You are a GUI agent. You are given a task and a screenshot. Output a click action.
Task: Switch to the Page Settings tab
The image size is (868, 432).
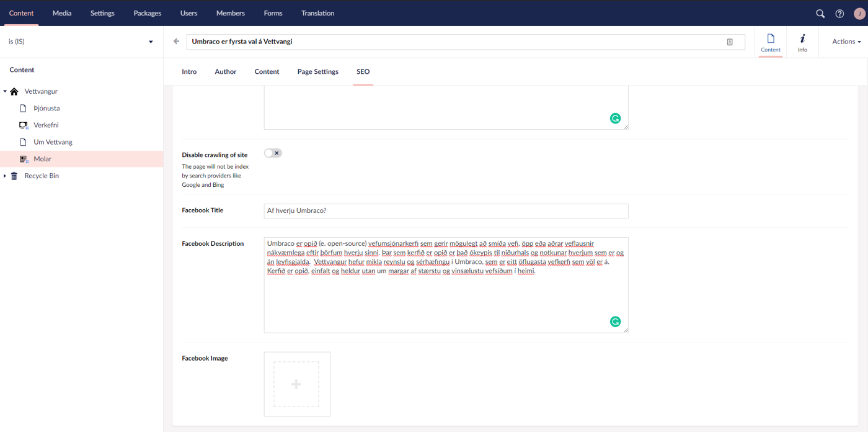point(317,72)
